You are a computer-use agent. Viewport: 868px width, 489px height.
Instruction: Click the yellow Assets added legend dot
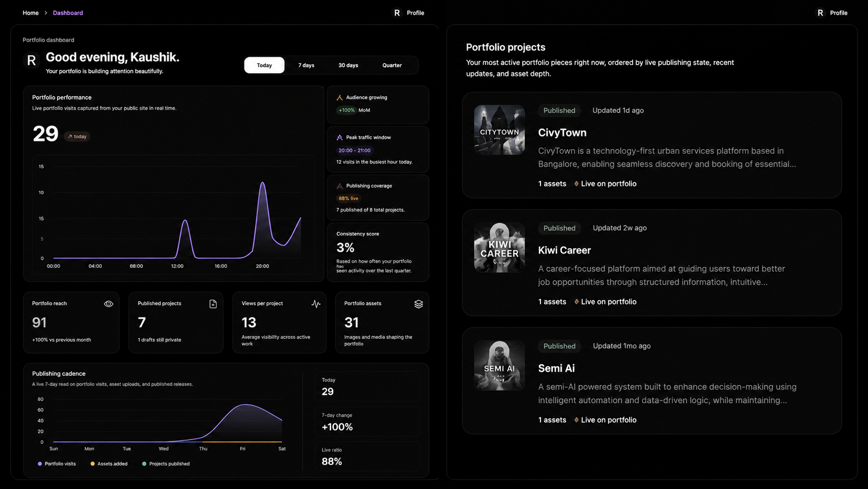click(x=92, y=464)
